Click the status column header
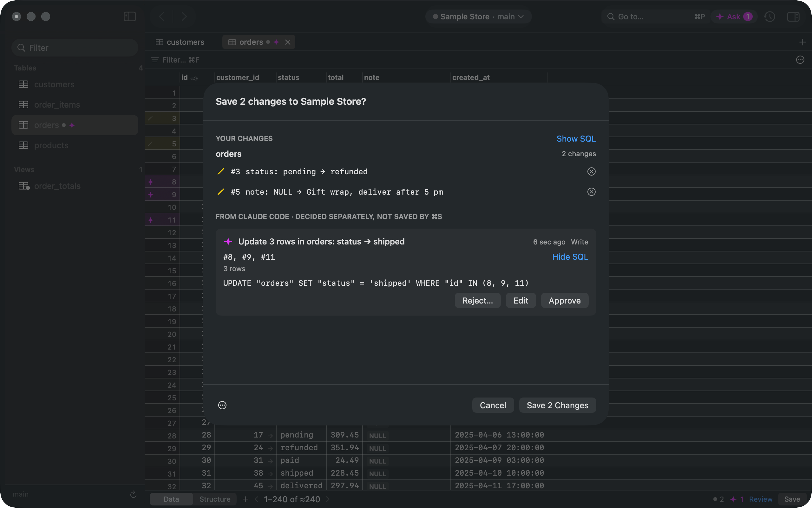Viewport: 812px width, 508px height. pos(301,77)
